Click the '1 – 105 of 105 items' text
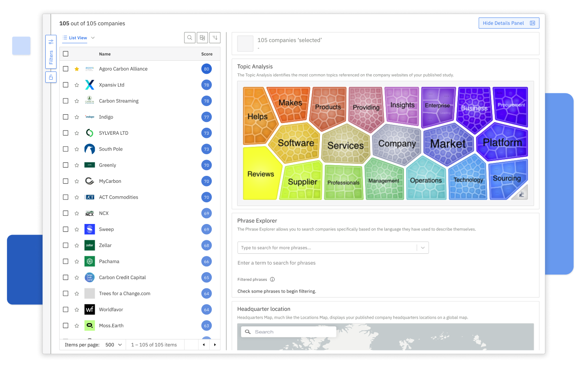The image size is (588, 368). coord(154,345)
